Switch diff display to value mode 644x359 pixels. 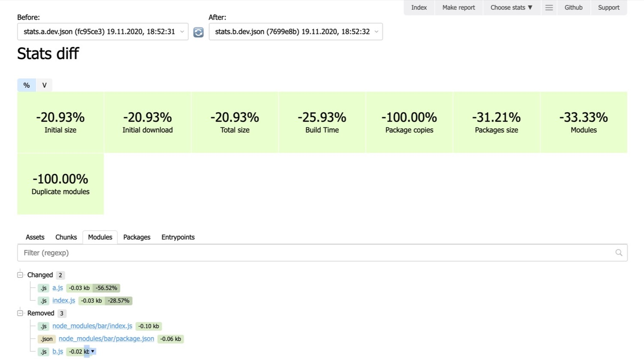tap(44, 85)
